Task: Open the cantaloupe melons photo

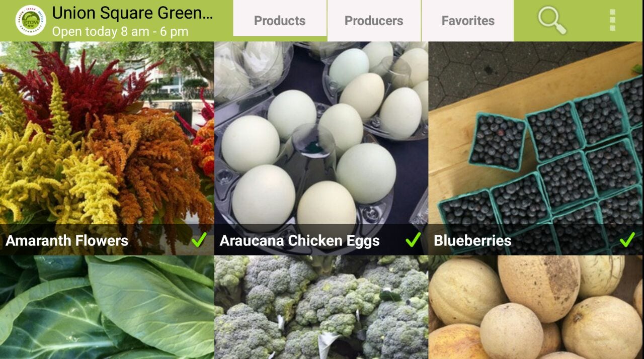Action: tap(536, 307)
